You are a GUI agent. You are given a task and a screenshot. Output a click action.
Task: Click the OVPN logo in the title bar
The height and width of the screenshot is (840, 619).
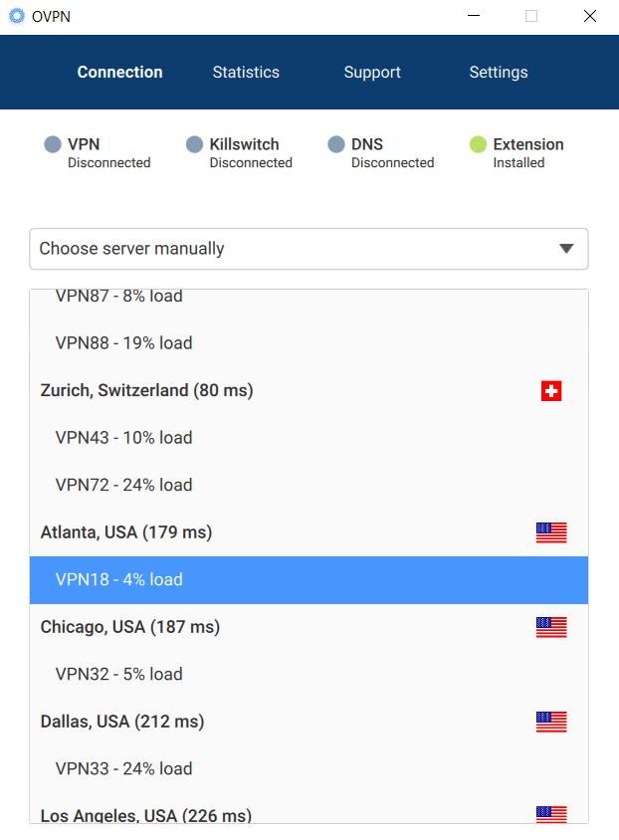point(16,16)
